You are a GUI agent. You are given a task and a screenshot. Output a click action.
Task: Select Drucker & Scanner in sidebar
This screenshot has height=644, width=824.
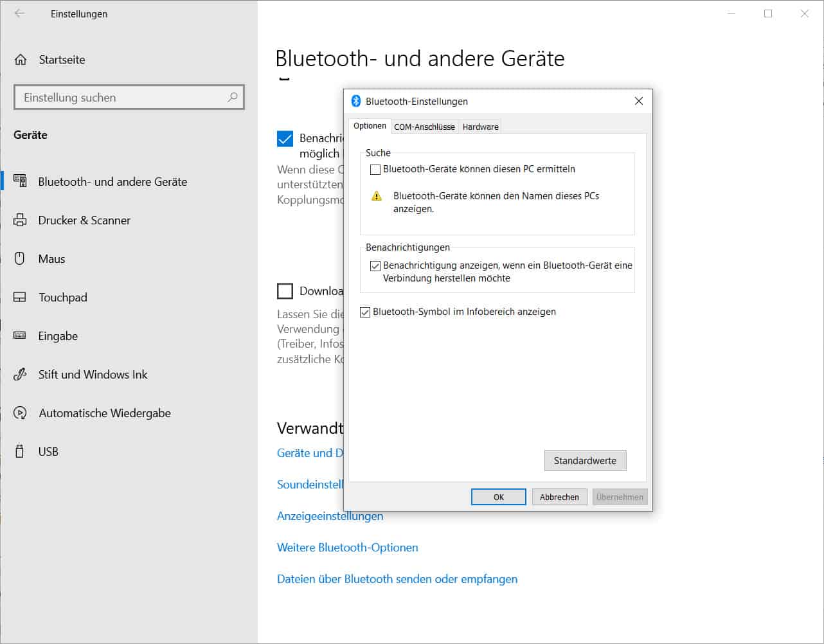129,220
